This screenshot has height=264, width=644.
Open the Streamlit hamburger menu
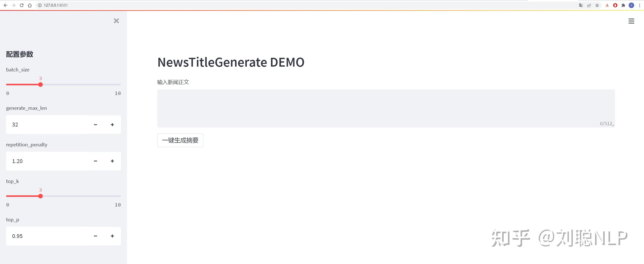point(631,21)
